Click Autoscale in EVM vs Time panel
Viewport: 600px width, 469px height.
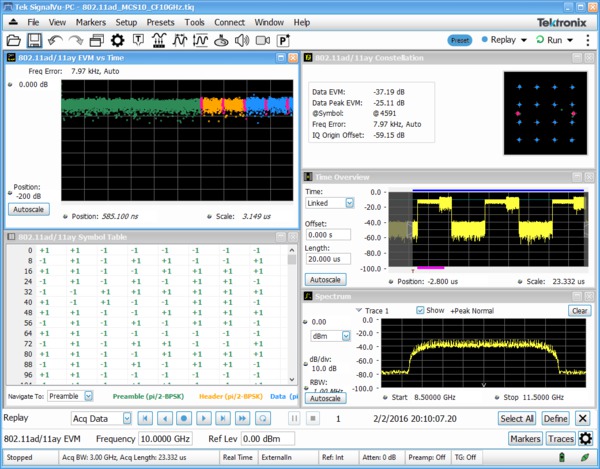coord(27,210)
